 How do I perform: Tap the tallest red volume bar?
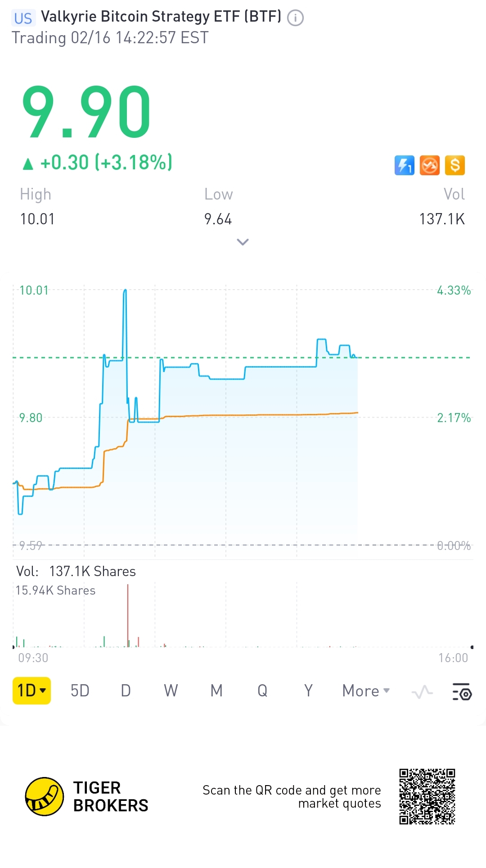128,615
